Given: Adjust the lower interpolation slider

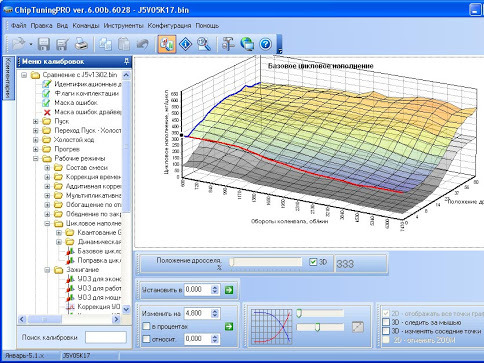Looking at the screenshot, I should coord(320,327).
